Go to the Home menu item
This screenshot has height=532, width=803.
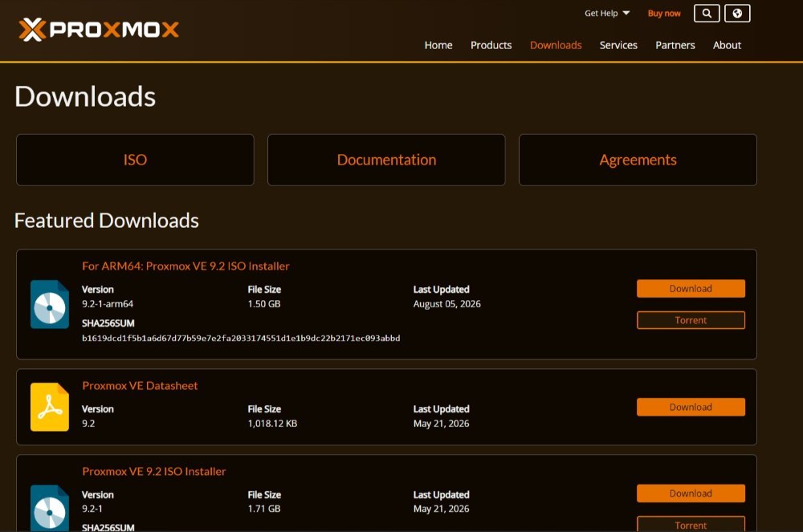click(x=438, y=45)
